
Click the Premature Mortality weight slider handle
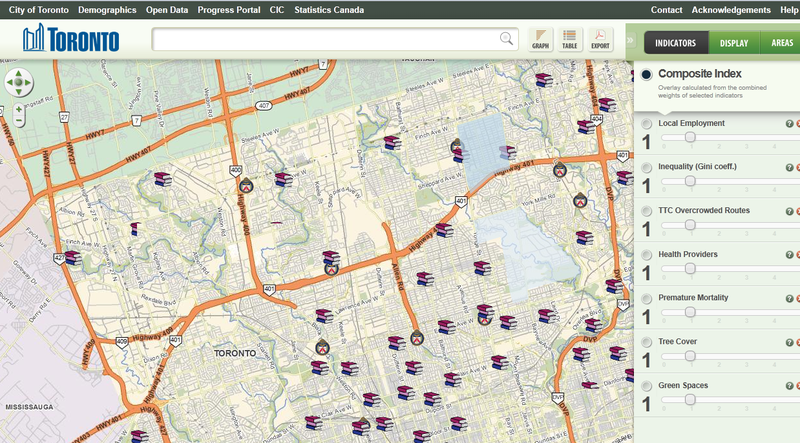click(x=690, y=312)
